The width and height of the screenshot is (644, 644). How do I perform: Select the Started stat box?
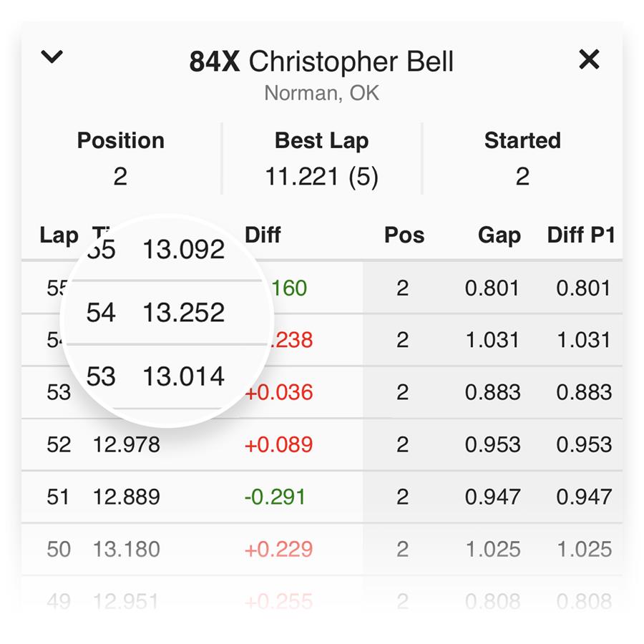tap(522, 159)
